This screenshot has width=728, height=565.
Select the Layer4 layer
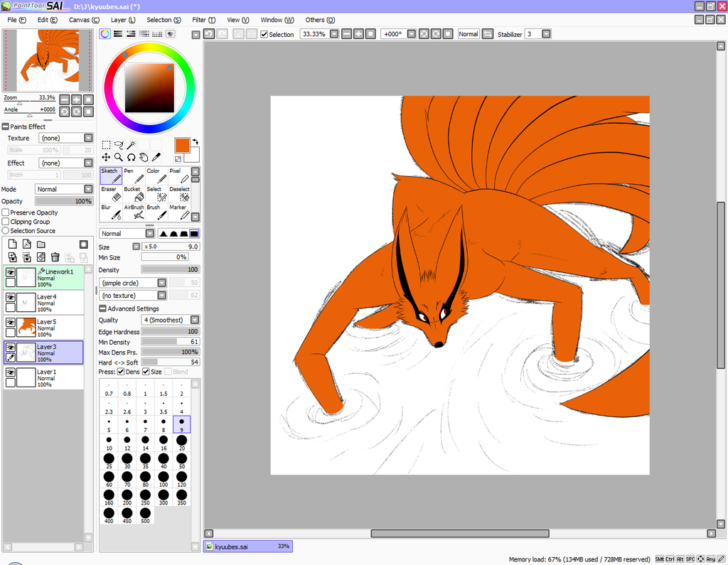tap(43, 302)
